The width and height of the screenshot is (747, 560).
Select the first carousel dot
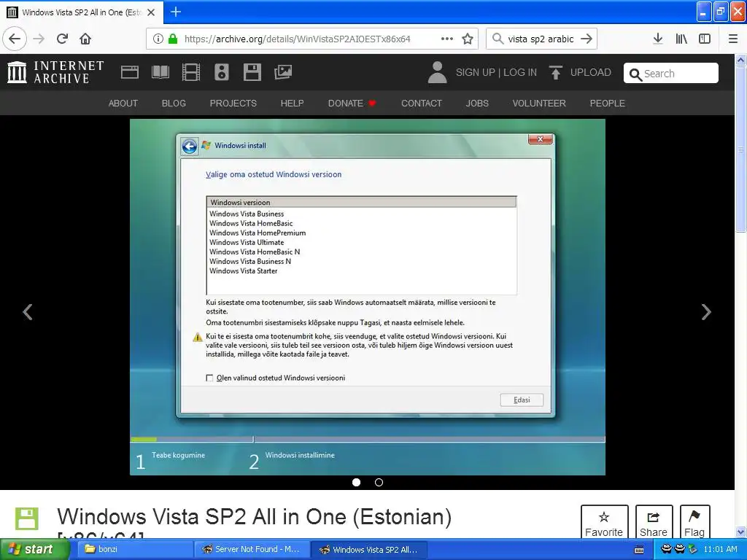click(356, 483)
